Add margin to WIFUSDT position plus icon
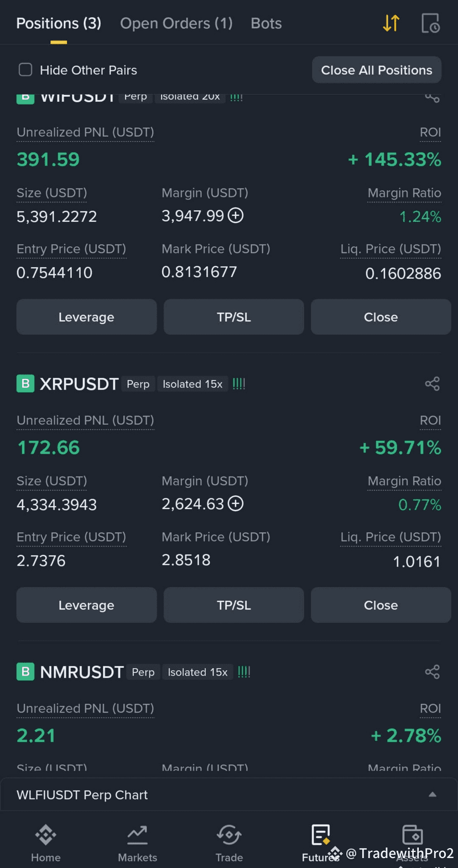Viewport: 458px width, 868px height. click(236, 215)
